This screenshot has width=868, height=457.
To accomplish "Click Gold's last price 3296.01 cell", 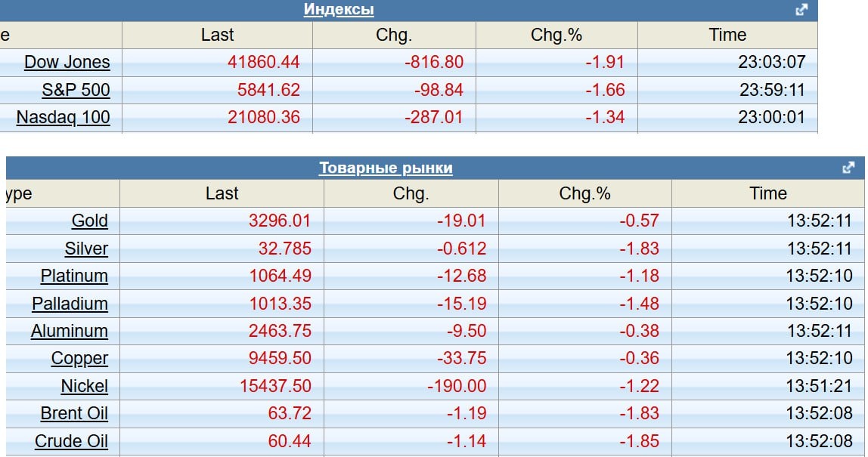I will (x=279, y=221).
